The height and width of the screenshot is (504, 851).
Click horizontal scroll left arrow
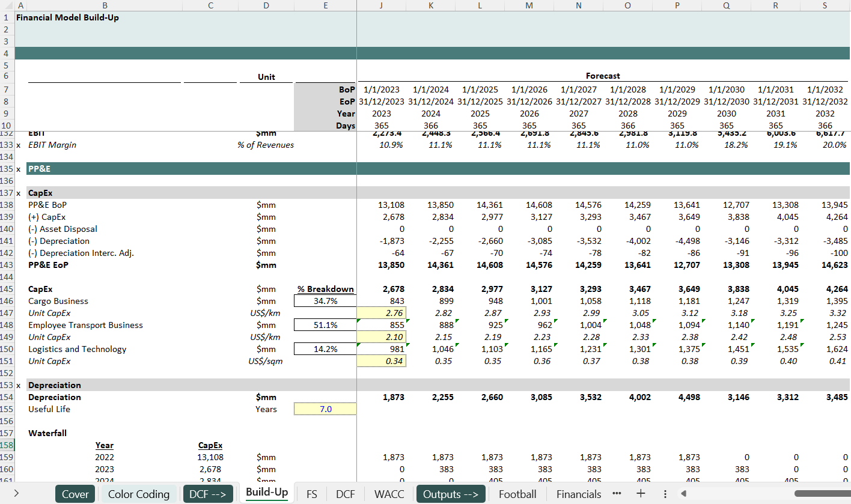[683, 494]
